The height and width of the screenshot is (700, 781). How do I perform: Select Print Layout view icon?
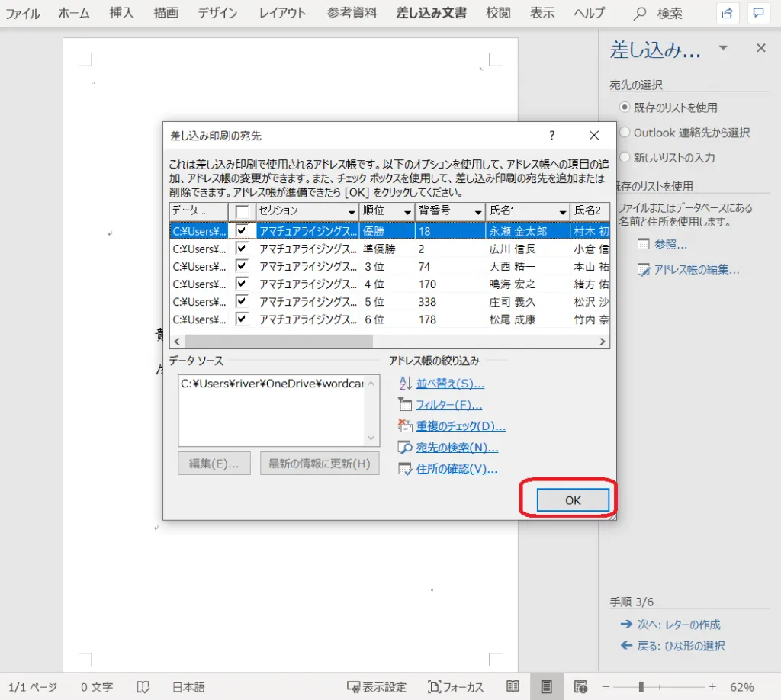(x=546, y=686)
